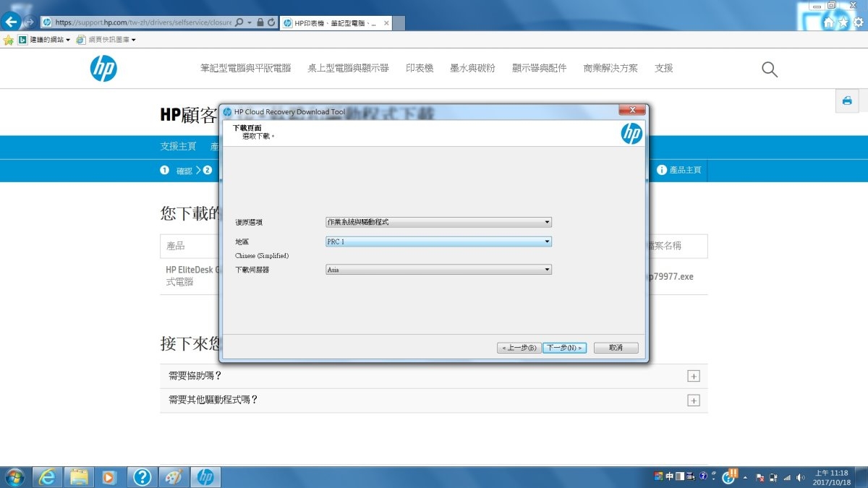The image size is (868, 488).
Task: Open Paint from the taskbar
Action: point(174,477)
